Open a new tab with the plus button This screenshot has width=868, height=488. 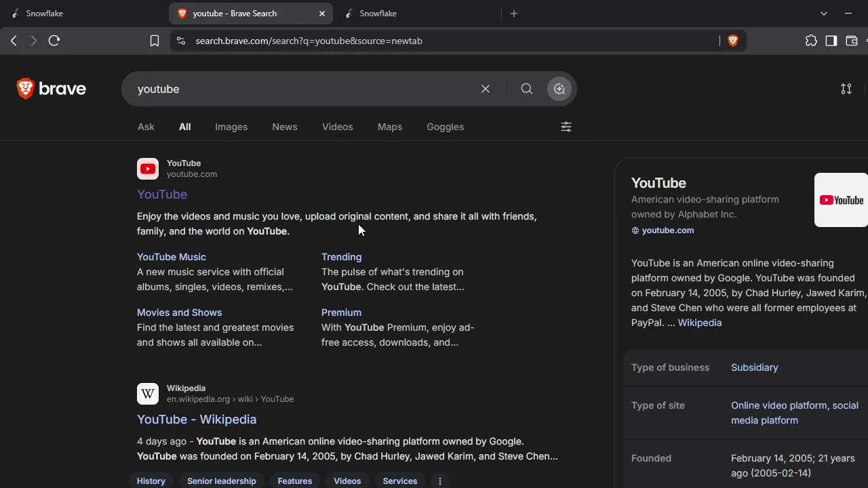point(514,14)
